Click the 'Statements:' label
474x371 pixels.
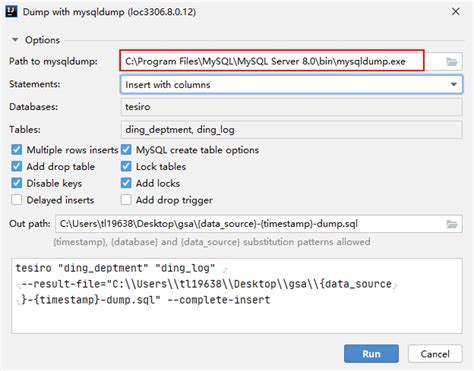click(x=35, y=84)
